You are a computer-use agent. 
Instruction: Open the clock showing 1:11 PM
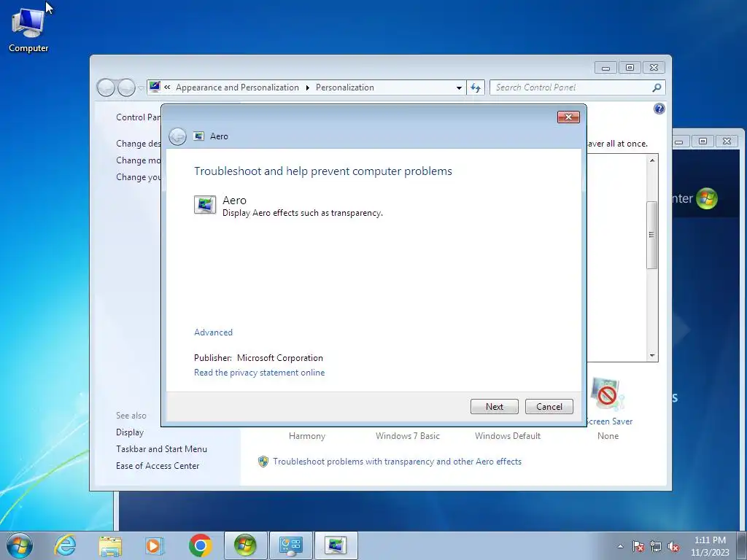click(710, 546)
